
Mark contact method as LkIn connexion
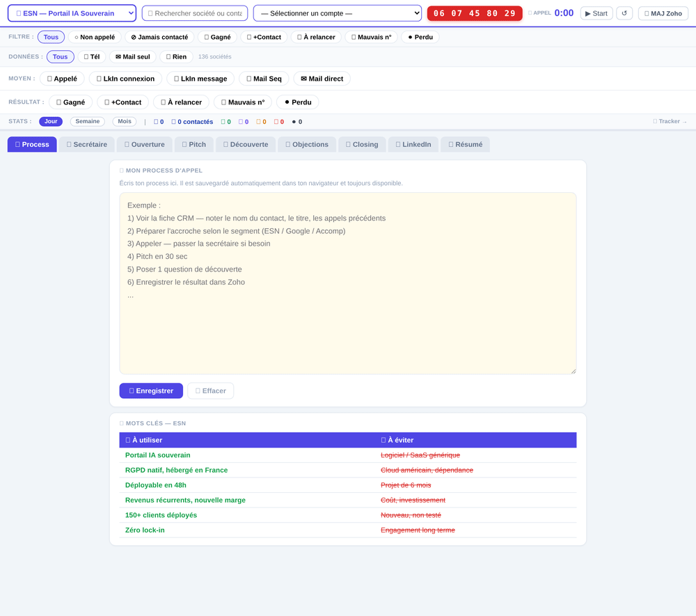(125, 79)
